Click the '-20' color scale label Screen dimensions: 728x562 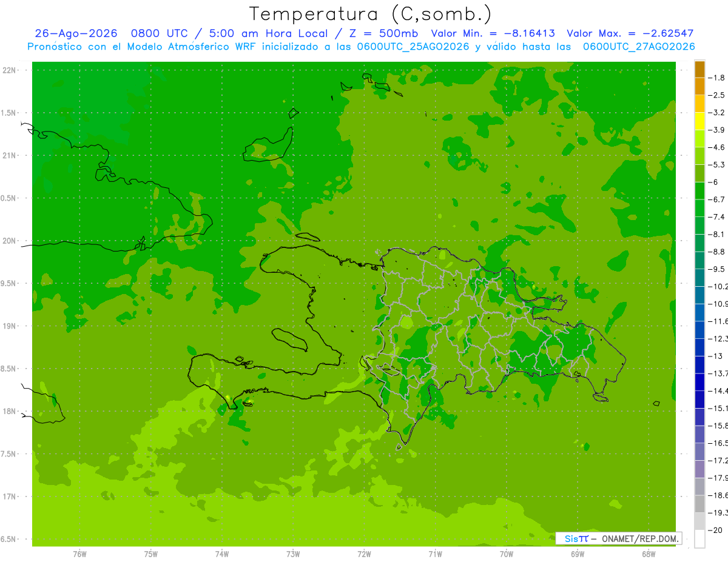[x=716, y=530]
